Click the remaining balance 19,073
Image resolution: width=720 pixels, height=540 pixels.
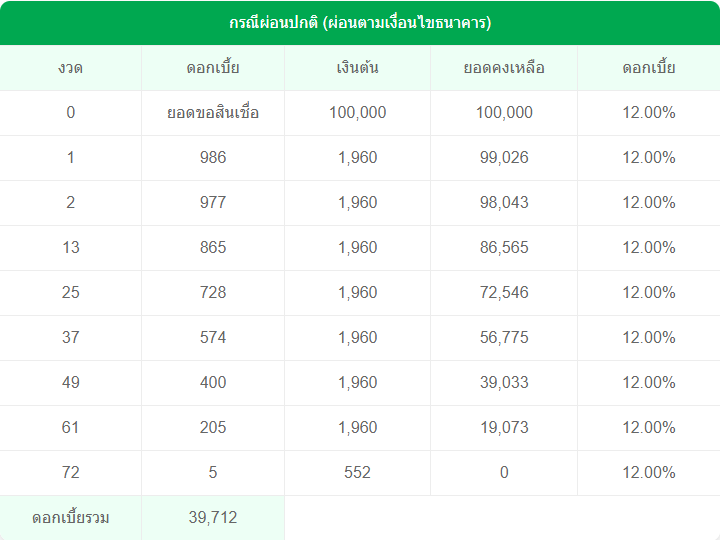pos(504,428)
